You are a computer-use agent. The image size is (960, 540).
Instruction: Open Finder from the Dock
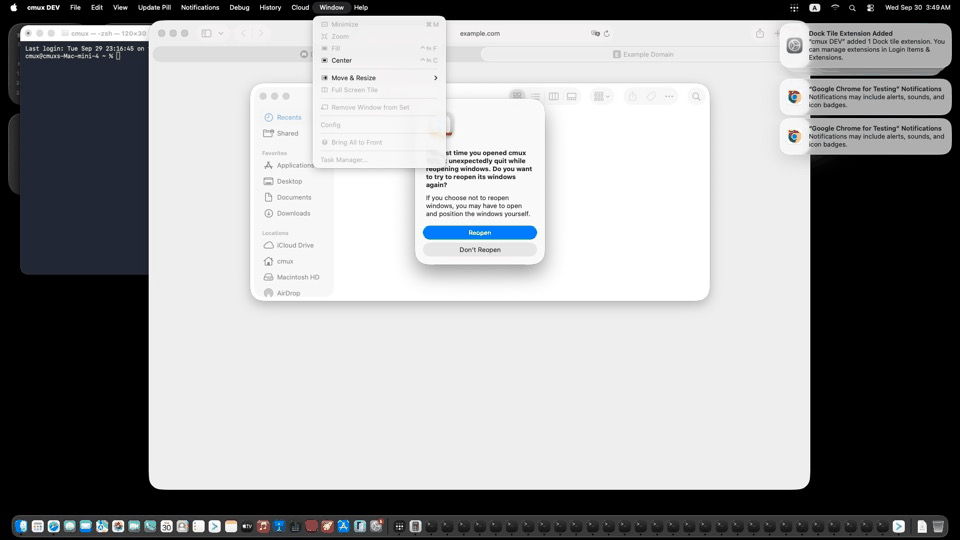21,526
